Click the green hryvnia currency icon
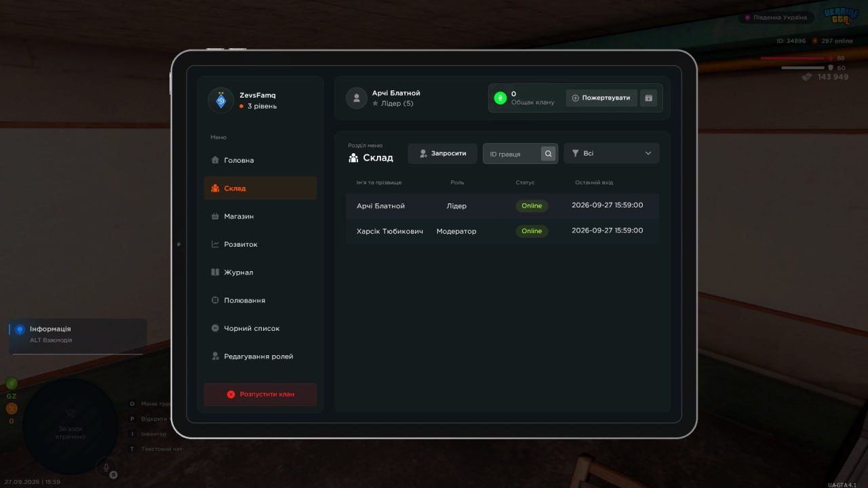 (x=500, y=98)
